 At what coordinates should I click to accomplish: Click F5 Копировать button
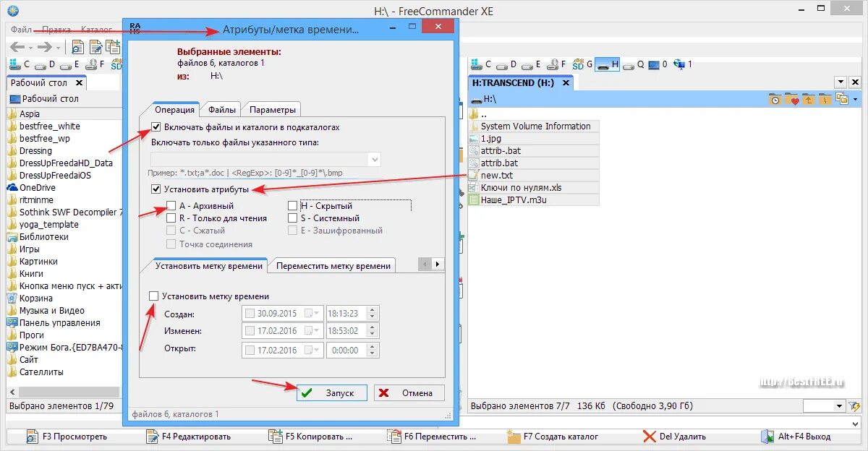tap(310, 437)
